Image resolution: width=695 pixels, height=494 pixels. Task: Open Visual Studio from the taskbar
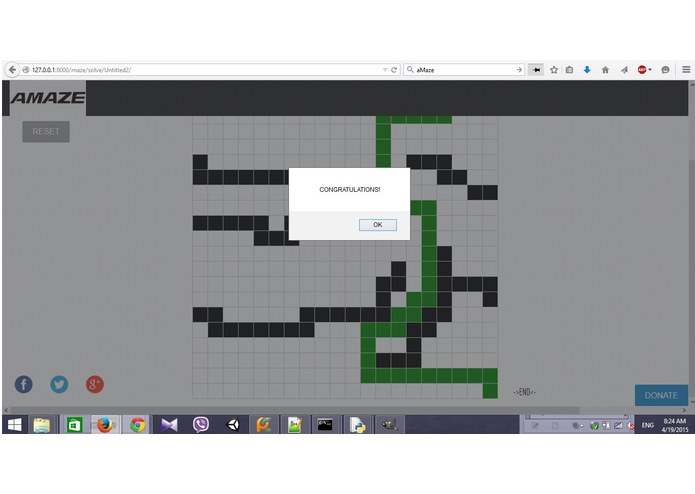pos(169,425)
